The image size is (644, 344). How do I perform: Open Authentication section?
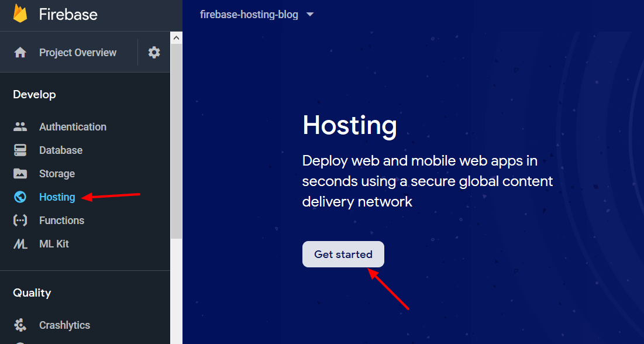[73, 126]
